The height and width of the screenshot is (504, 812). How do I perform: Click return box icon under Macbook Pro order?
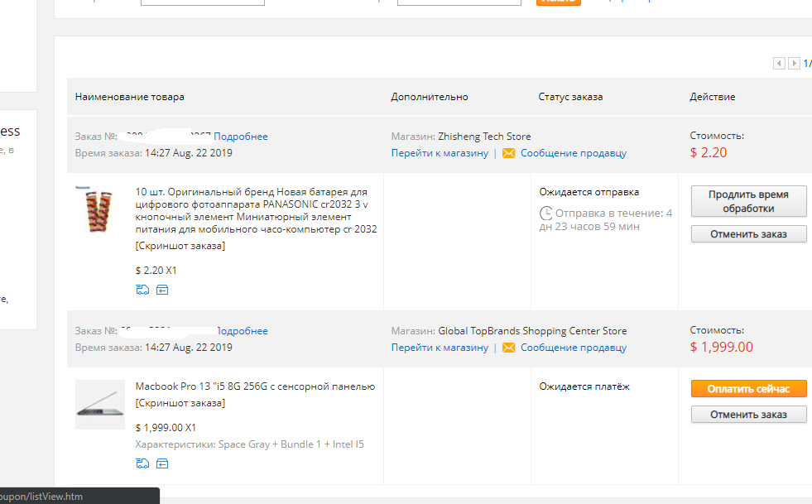162,463
